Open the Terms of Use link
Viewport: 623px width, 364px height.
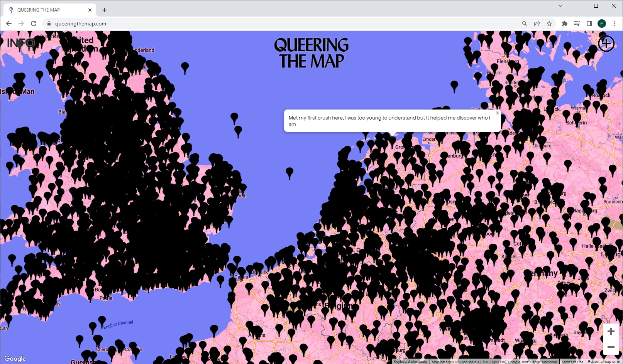pyautogui.click(x=572, y=362)
